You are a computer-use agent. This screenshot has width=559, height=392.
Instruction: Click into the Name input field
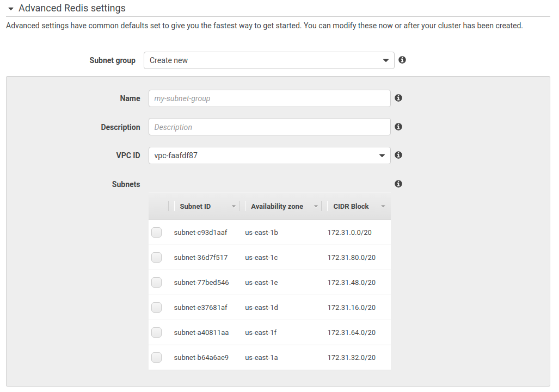tap(269, 98)
